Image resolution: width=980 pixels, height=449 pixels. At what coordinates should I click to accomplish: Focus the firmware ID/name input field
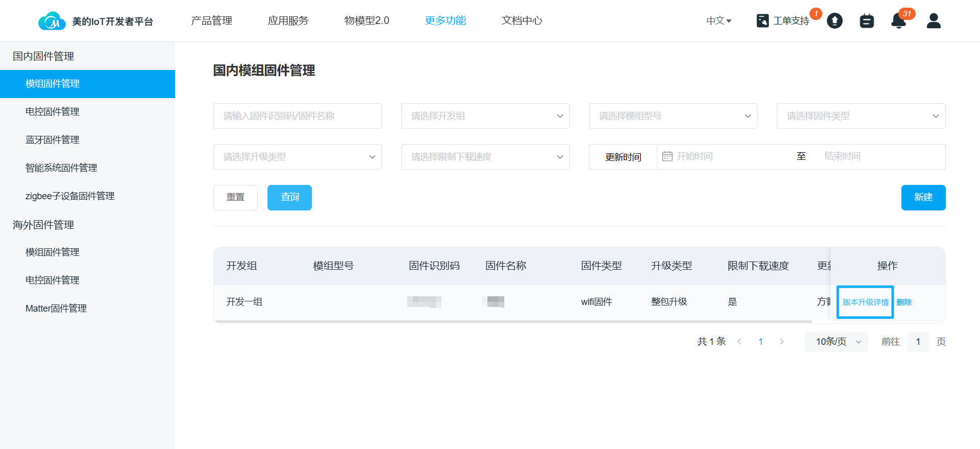297,116
